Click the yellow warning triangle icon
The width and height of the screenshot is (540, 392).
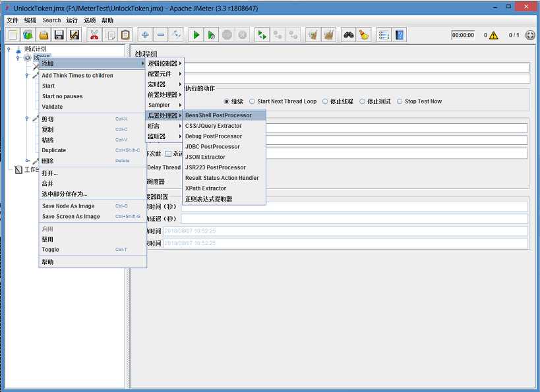tap(493, 35)
